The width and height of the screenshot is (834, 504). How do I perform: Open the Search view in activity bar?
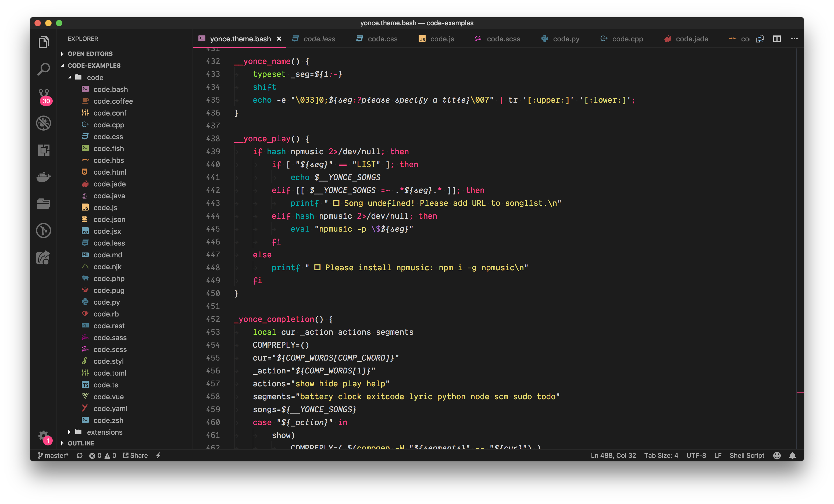tap(44, 69)
